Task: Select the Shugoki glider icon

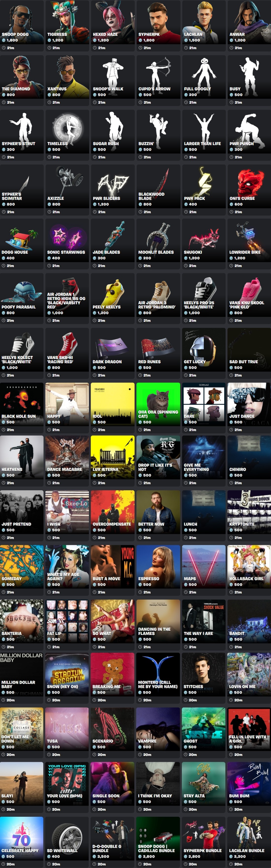Action: [204, 240]
